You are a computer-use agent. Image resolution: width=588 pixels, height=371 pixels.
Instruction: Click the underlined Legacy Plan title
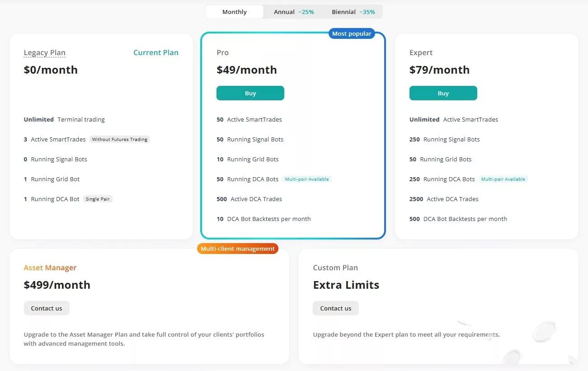(x=45, y=53)
